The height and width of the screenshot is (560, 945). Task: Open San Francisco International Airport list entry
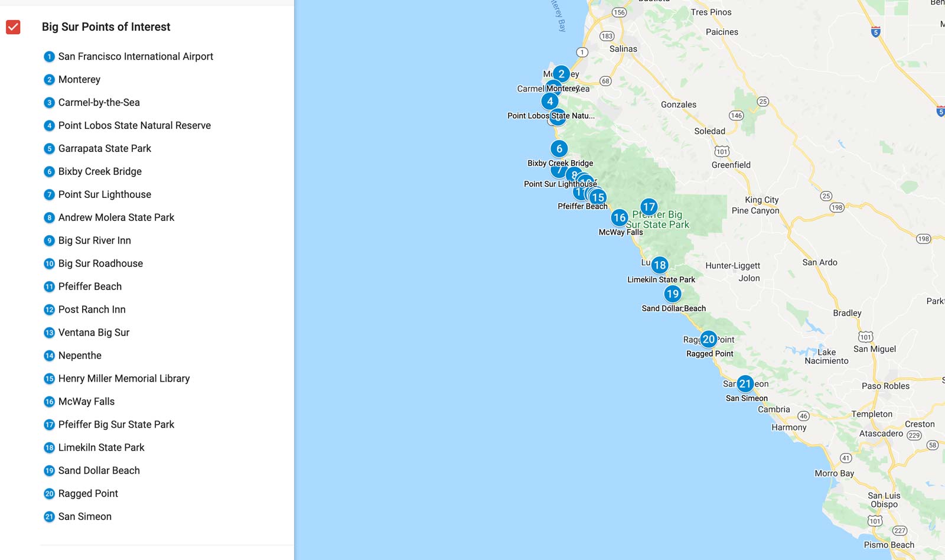(135, 57)
